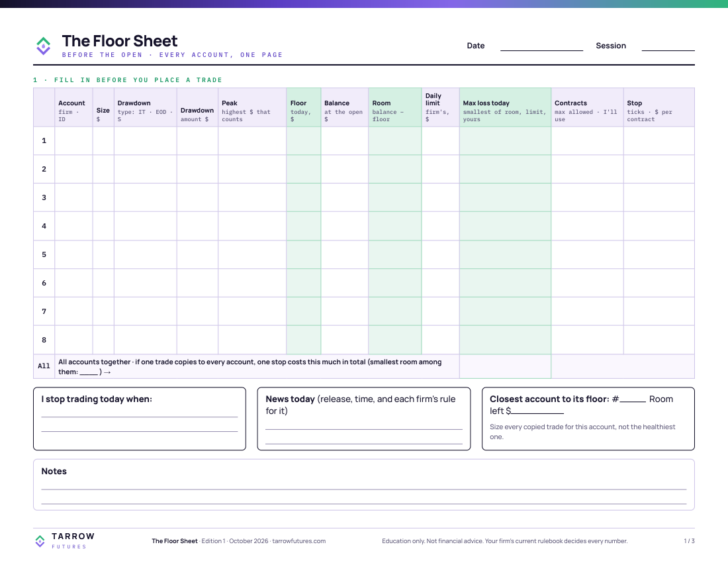Click 'News today' heading

click(x=290, y=399)
